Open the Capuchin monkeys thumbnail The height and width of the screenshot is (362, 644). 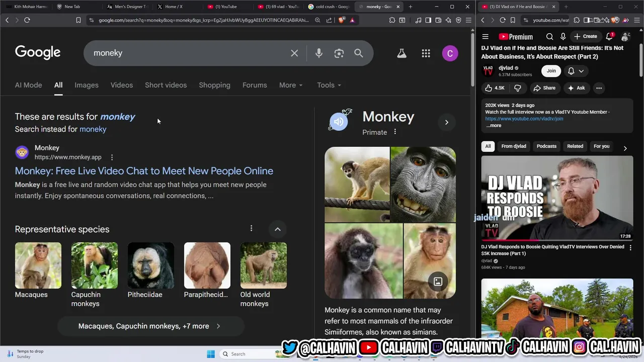(x=95, y=265)
